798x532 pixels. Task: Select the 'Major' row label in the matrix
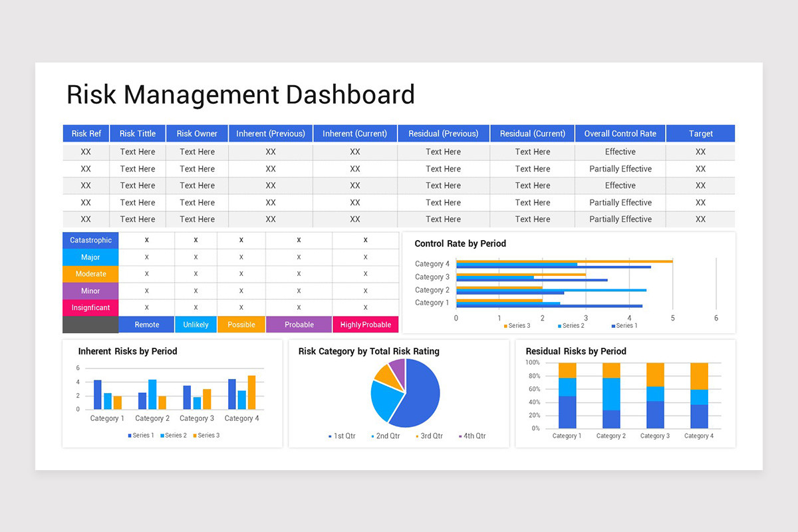(x=90, y=257)
